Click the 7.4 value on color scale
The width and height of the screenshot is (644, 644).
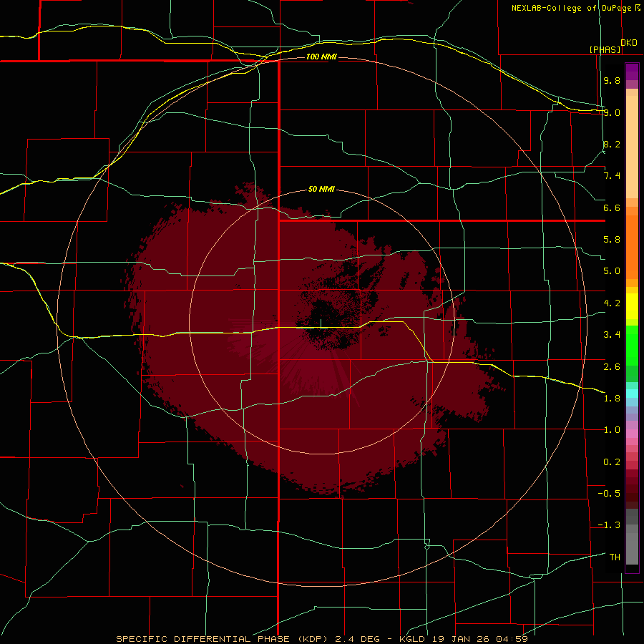[x=612, y=176]
